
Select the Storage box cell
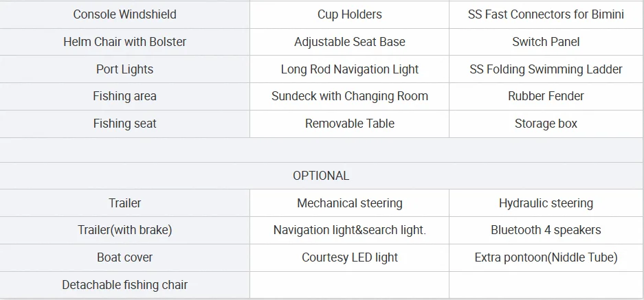[546, 124]
